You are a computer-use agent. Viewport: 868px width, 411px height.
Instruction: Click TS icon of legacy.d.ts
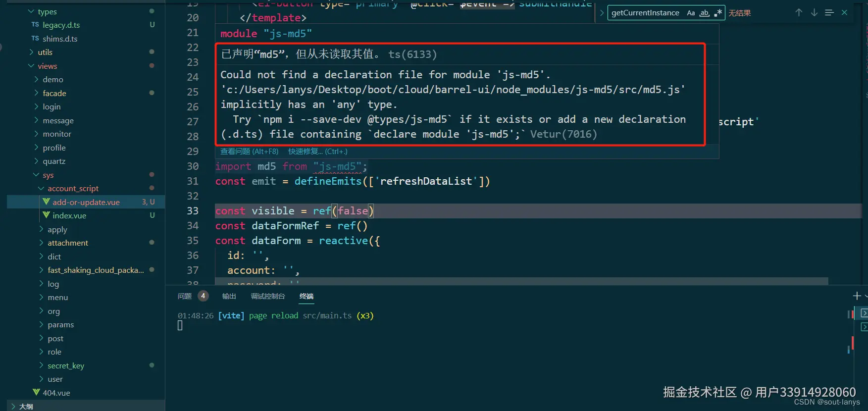35,25
